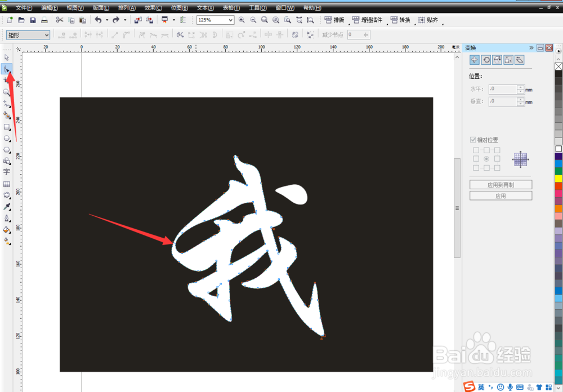
Task: Select top-right anchor point checkbox
Action: coord(497,150)
